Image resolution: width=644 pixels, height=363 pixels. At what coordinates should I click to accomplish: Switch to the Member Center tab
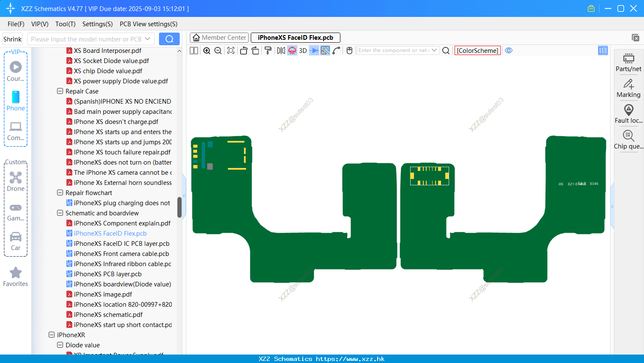coord(219,38)
